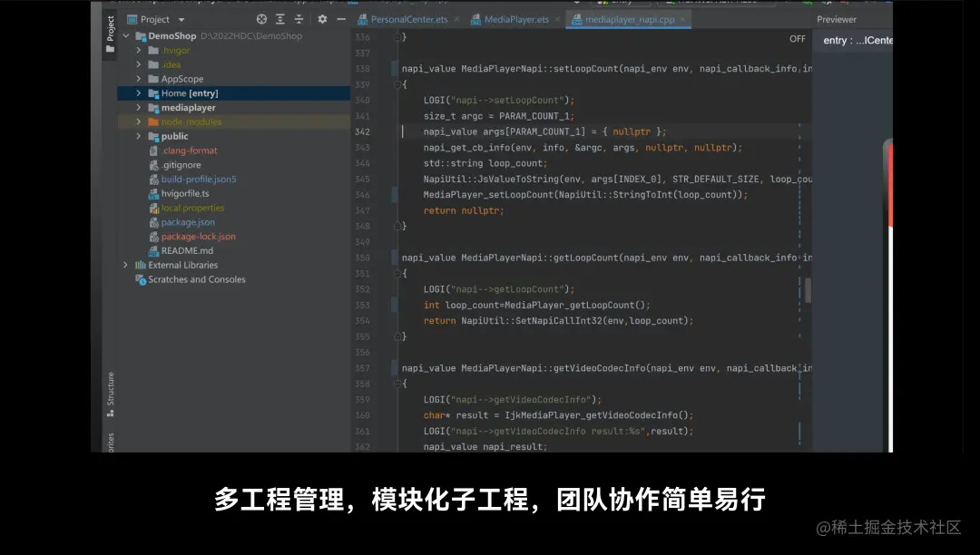Open local.properties file

pos(192,208)
